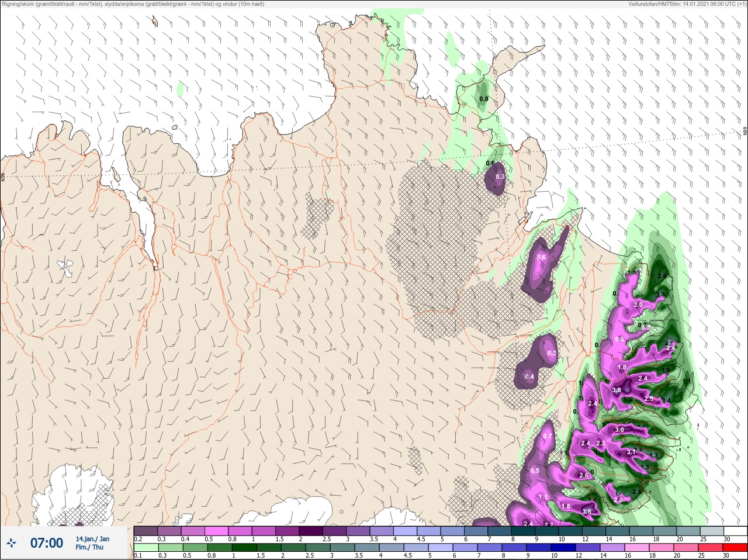The width and height of the screenshot is (748, 560).
Task: Select the dark green lower legend swatch at 1
Action: point(244,548)
